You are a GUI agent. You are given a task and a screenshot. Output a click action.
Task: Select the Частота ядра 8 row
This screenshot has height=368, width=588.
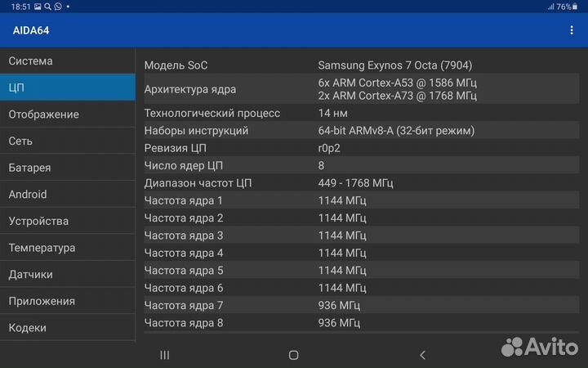pyautogui.click(x=362, y=322)
